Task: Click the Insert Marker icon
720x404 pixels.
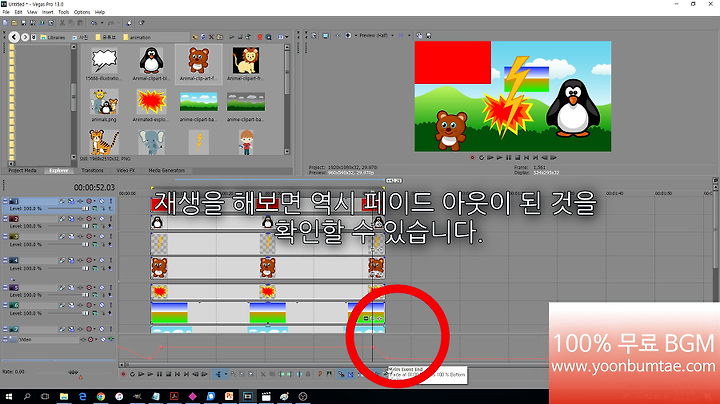Action: tap(320, 374)
